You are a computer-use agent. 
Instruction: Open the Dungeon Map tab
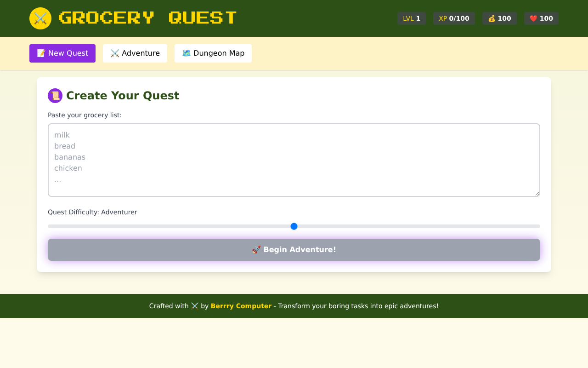click(x=213, y=53)
